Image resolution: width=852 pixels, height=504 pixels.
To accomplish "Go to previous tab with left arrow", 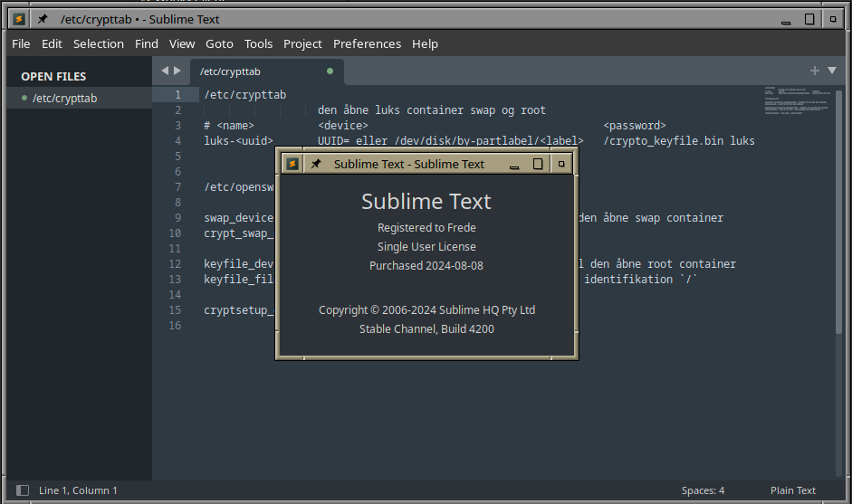I will pyautogui.click(x=165, y=71).
